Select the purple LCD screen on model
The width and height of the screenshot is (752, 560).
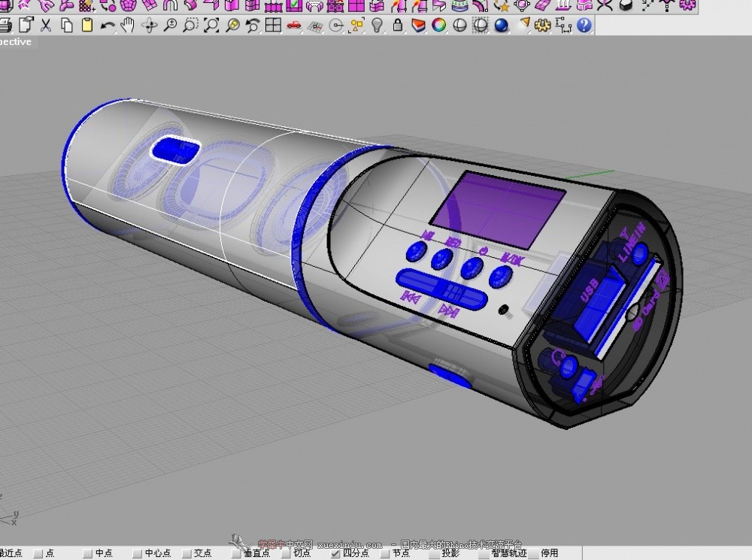pyautogui.click(x=498, y=210)
